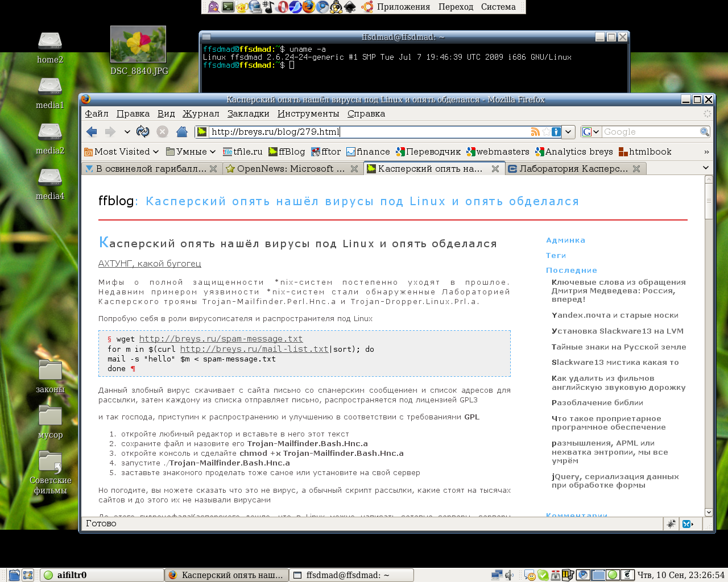Open the back/forward history dropdown arrow

pyautogui.click(x=127, y=132)
